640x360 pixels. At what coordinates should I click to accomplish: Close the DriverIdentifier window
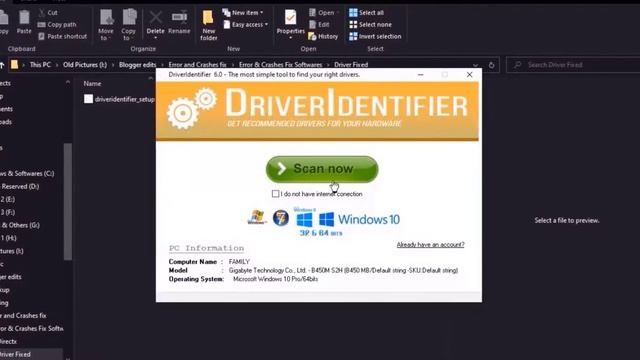pos(469,75)
